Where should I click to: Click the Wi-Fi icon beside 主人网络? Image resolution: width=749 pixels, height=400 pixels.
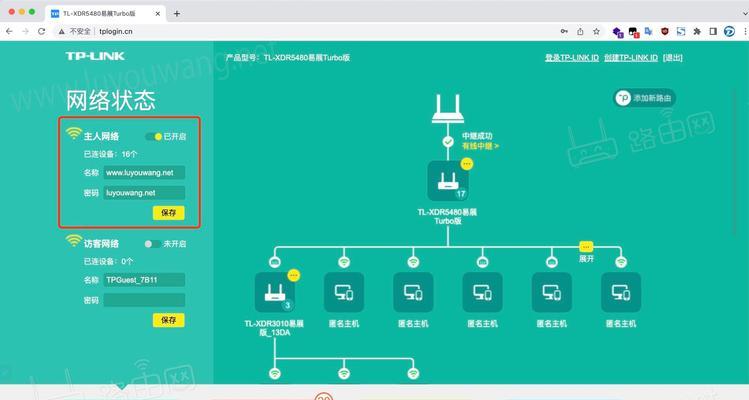click(x=74, y=133)
